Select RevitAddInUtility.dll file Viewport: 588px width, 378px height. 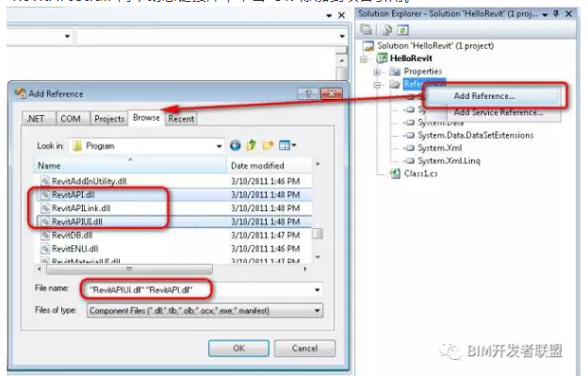[x=89, y=181]
